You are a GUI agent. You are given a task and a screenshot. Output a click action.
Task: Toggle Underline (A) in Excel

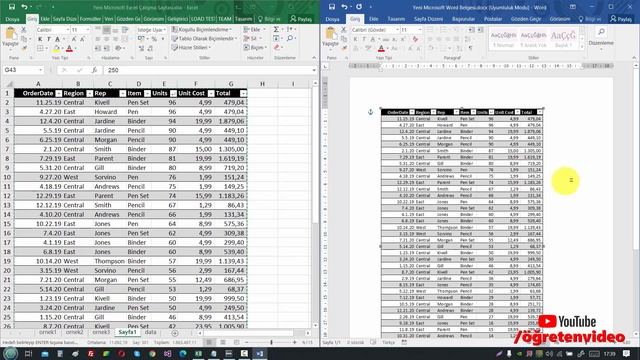coord(58,39)
